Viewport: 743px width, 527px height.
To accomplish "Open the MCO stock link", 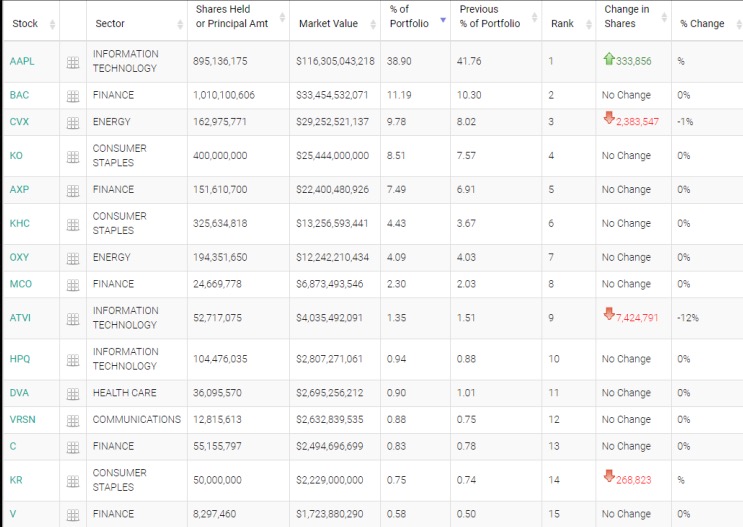I will (x=21, y=283).
